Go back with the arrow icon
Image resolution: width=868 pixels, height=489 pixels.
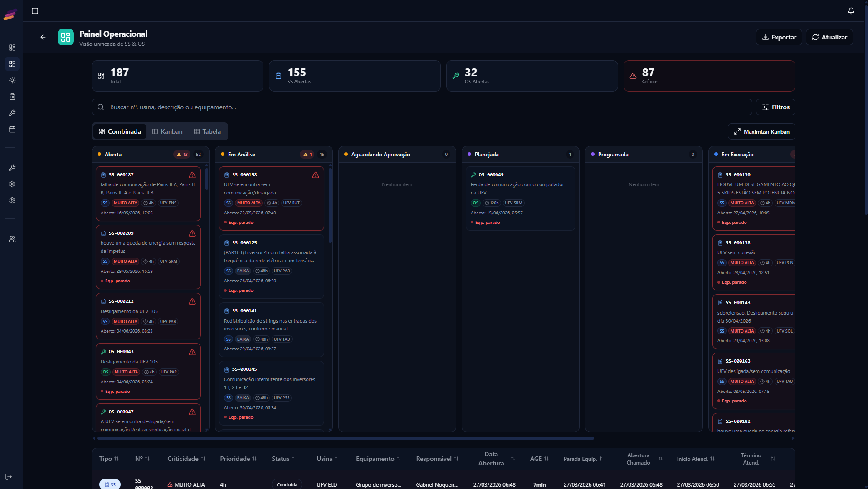pos(43,37)
